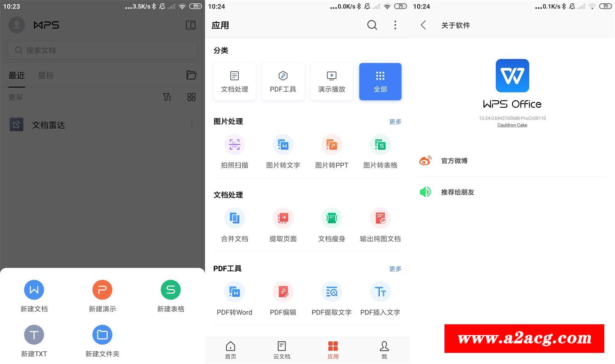Viewport: 615px width, 364px height.
Task: Create a new presentation with 新建演示
Action: tap(102, 290)
